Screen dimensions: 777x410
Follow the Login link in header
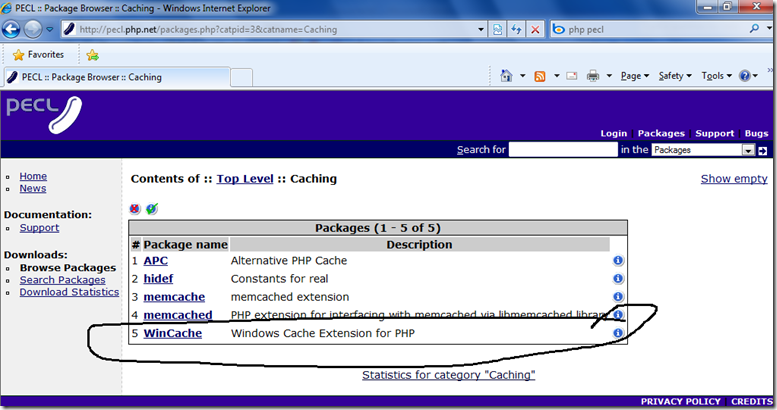click(x=613, y=133)
